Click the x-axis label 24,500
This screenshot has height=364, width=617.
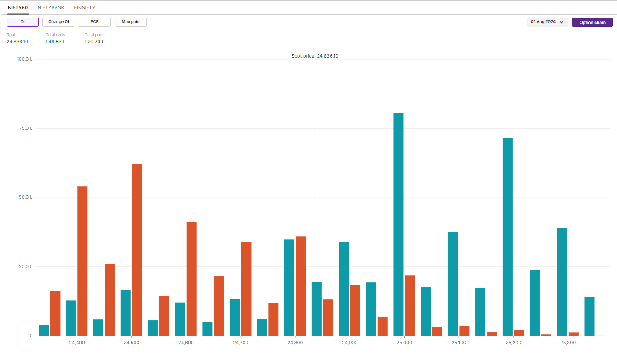pyautogui.click(x=132, y=343)
